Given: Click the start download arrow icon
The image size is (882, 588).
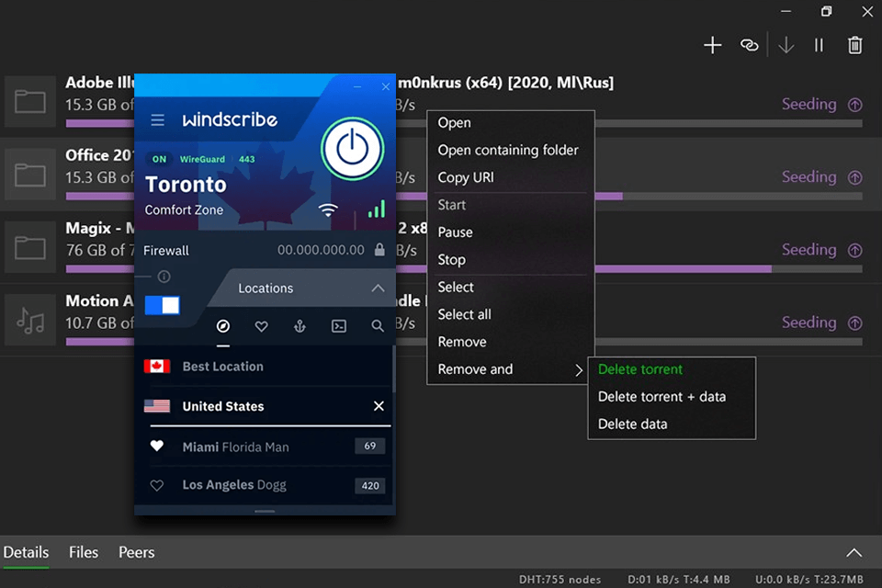Looking at the screenshot, I should [786, 45].
